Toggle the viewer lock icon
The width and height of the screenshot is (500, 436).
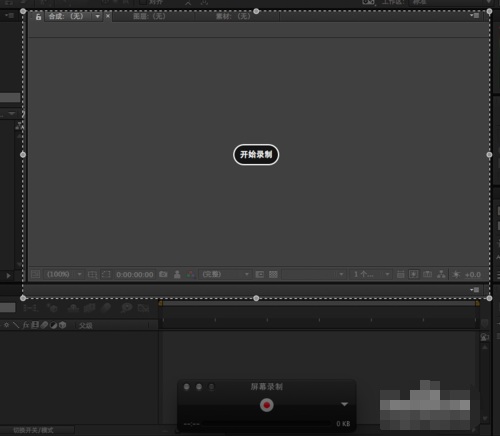coord(38,17)
